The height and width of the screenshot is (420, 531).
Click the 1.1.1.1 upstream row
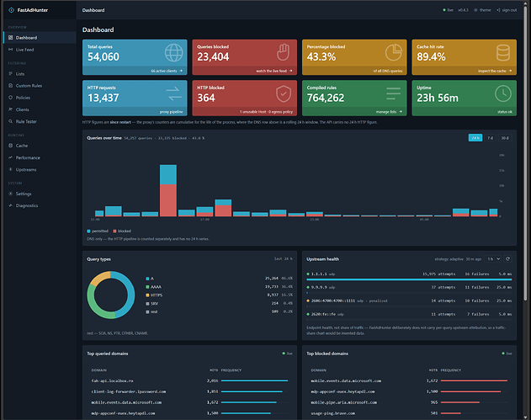[409, 276]
